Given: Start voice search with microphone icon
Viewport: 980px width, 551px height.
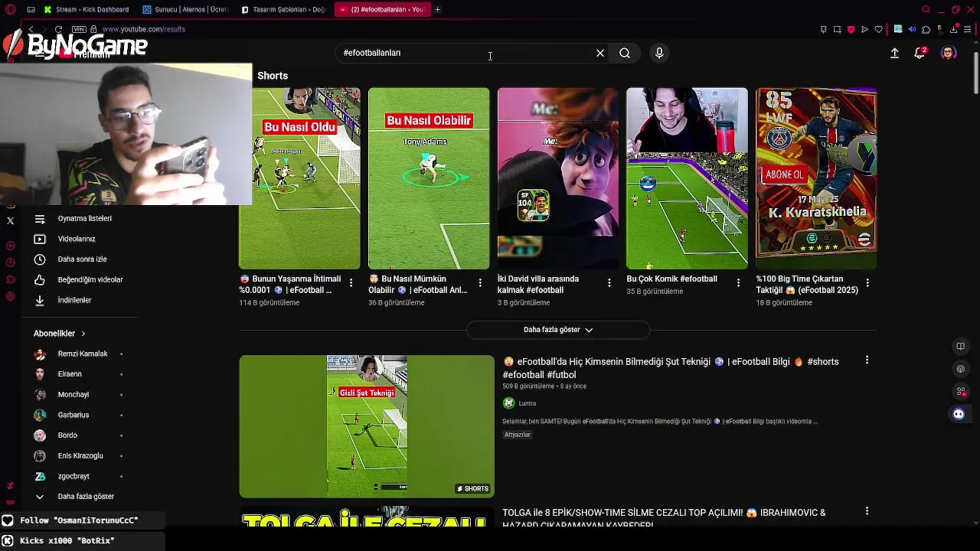Looking at the screenshot, I should coord(659,53).
